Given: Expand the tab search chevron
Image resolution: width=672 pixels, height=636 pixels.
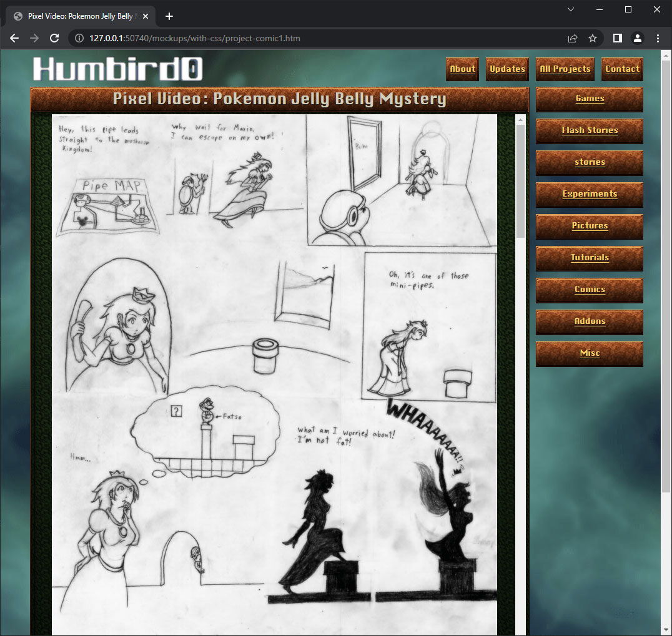Looking at the screenshot, I should [x=571, y=9].
